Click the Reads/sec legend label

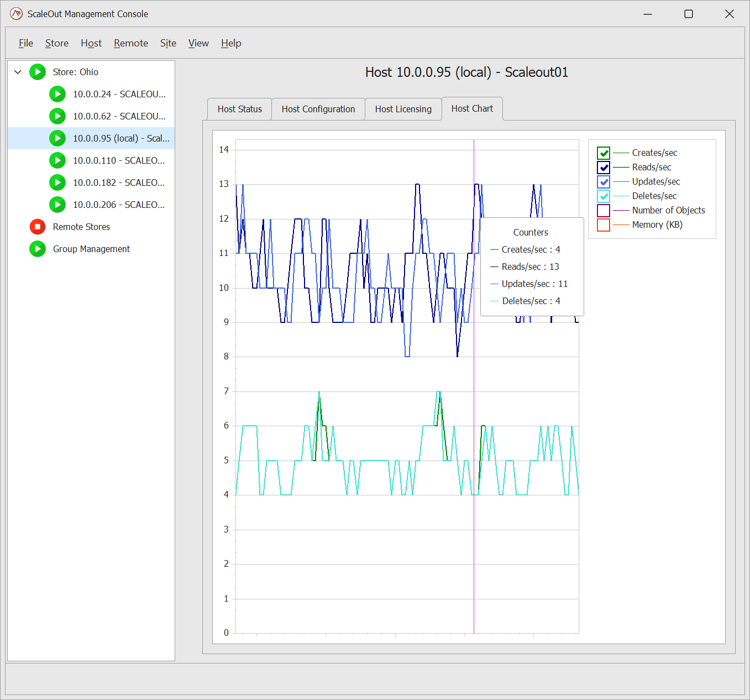point(652,168)
